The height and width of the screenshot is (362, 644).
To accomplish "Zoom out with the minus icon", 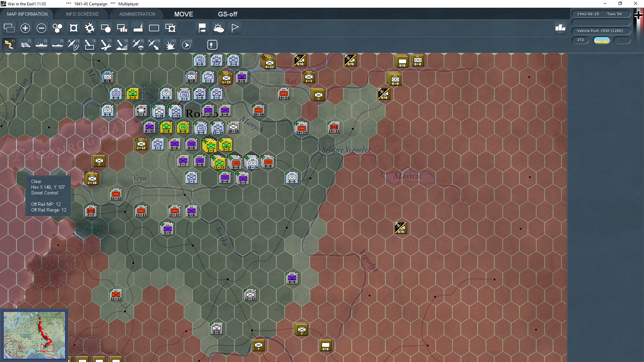I will [41, 28].
